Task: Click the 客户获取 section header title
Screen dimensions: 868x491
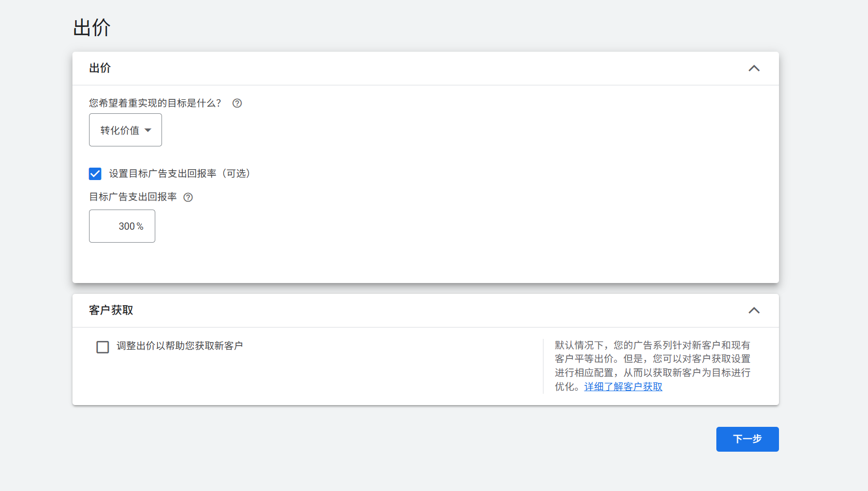Action: (x=111, y=310)
